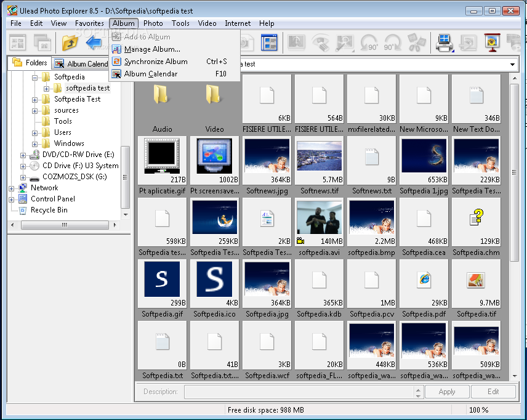Click the Description text field

tap(299, 392)
